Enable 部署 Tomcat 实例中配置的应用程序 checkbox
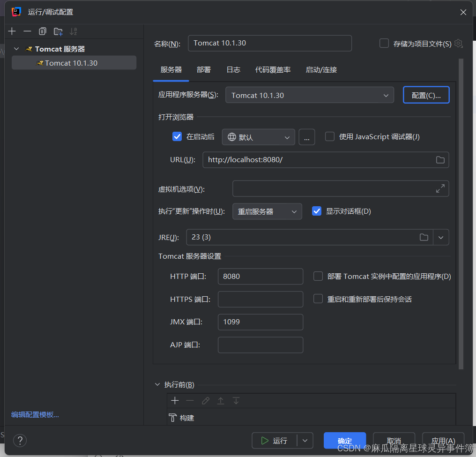The image size is (476, 457). click(318, 277)
